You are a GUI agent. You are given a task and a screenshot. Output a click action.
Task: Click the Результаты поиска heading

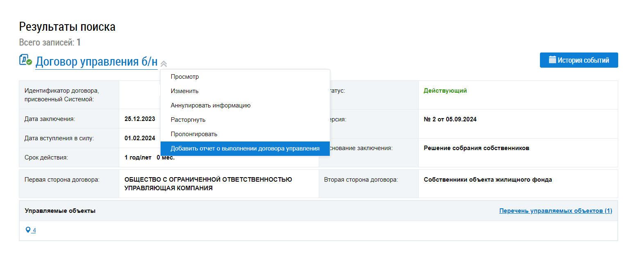(67, 27)
